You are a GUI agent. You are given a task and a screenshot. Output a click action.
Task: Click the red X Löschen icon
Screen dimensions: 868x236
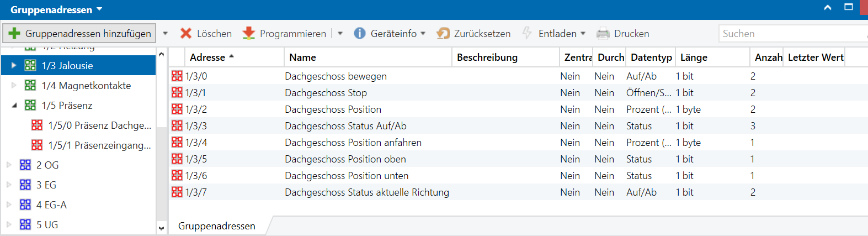(x=186, y=33)
